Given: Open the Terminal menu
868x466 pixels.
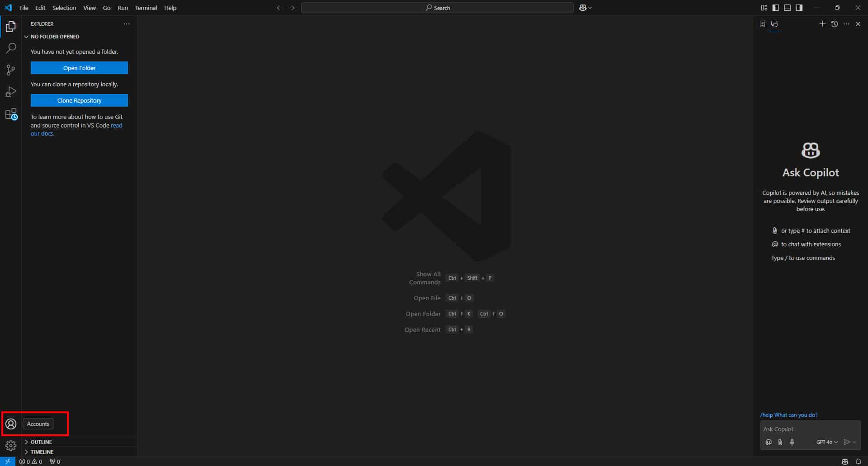Looking at the screenshot, I should pos(146,8).
